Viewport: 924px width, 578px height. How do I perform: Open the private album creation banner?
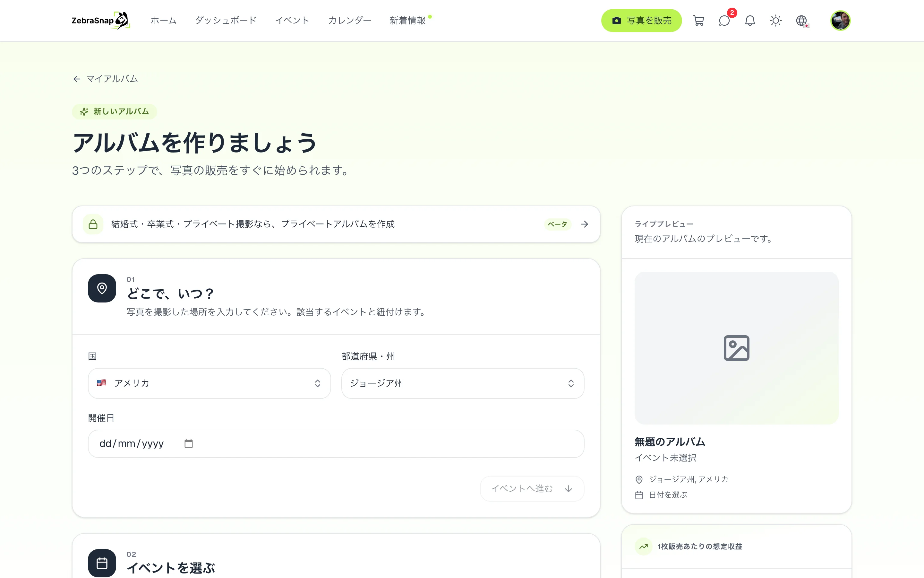click(336, 224)
